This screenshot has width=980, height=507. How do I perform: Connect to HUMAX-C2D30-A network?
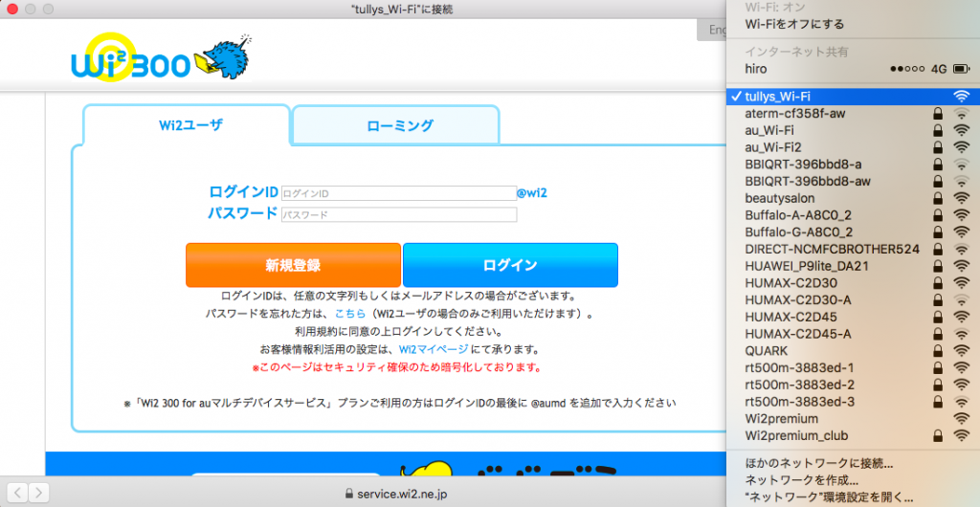pos(854,299)
